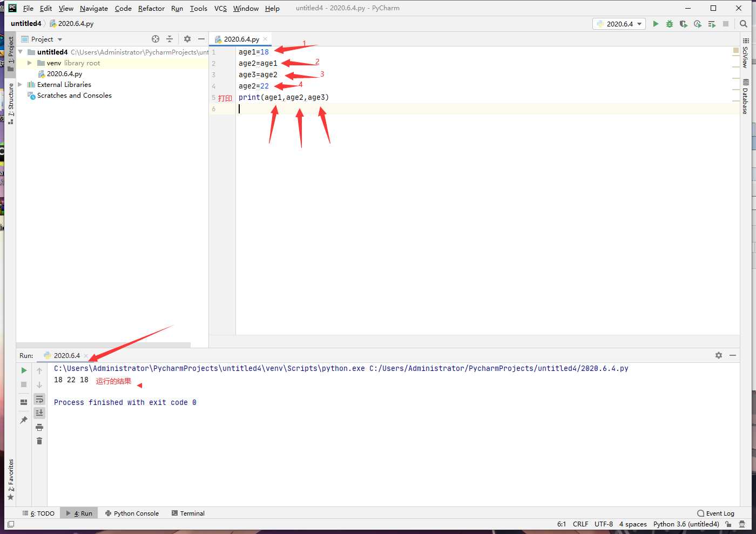Open the Terminal tool window
This screenshot has height=534, width=756.
[188, 513]
